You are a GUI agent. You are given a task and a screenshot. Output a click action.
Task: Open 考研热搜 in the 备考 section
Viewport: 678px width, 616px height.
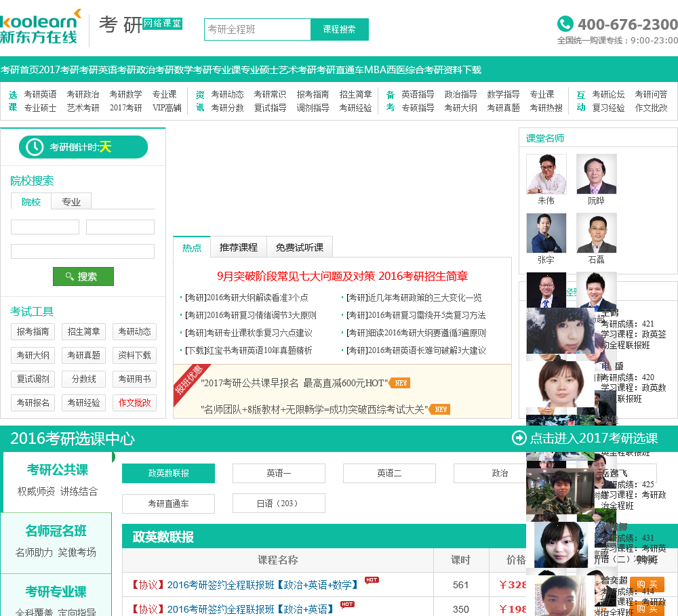coord(546,108)
